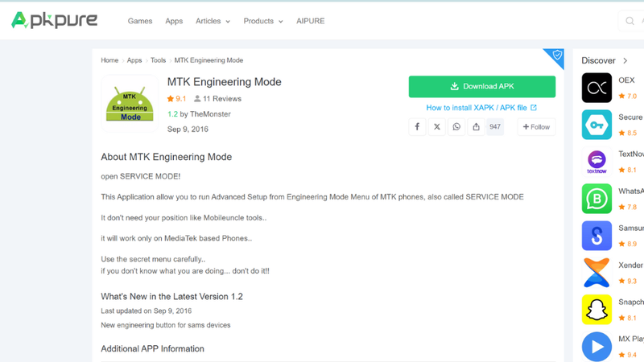Image resolution: width=644 pixels, height=362 pixels.
Task: Open TheMonster developer link
Action: tap(210, 114)
